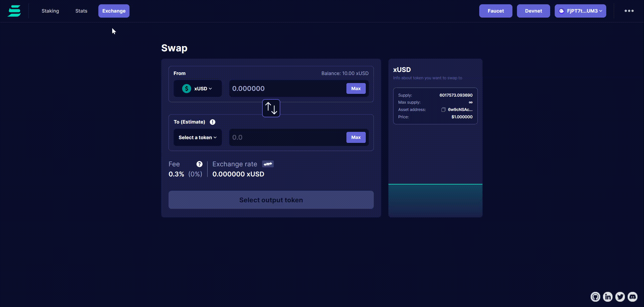Click the fee info question mark icon
This screenshot has height=307, width=644.
pyautogui.click(x=199, y=164)
